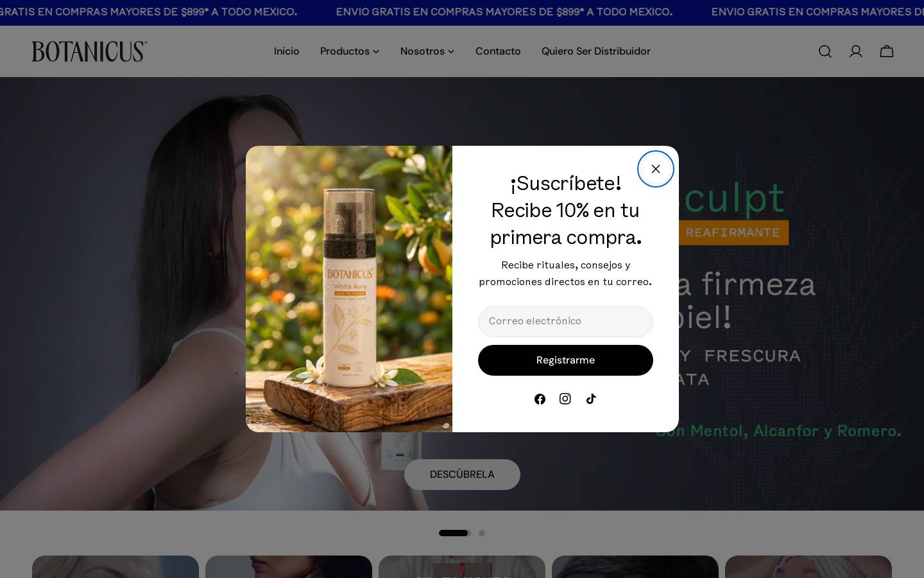Image resolution: width=924 pixels, height=578 pixels.
Task: Visit Botanicus Instagram page icon
Action: [x=565, y=399]
